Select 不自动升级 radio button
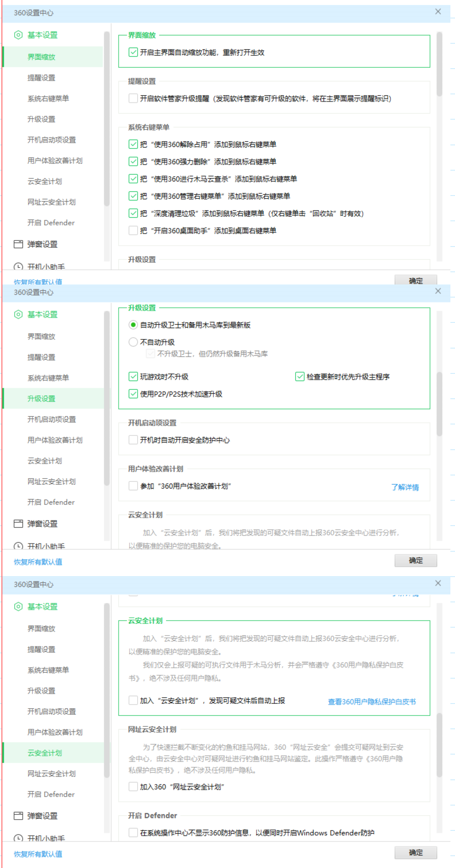The image size is (455, 868). [133, 342]
